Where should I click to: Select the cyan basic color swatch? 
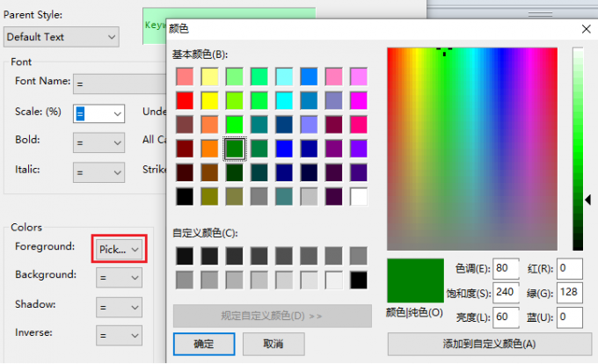[284, 100]
